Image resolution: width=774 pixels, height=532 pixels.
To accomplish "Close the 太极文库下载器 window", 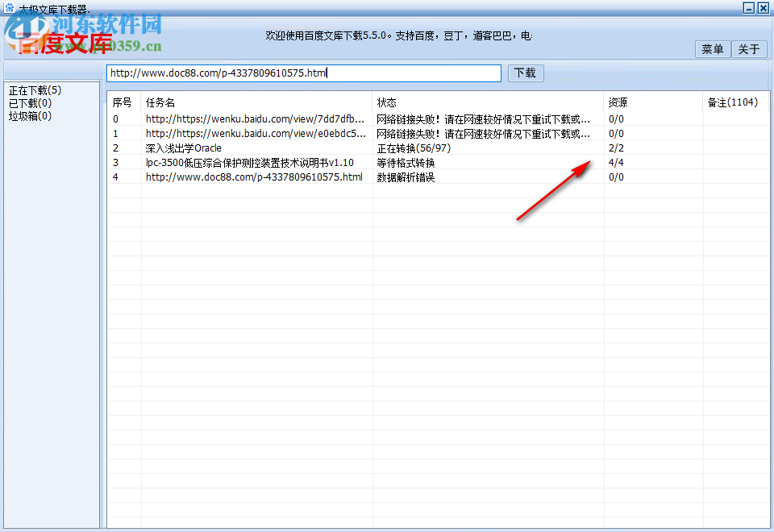I will (764, 8).
